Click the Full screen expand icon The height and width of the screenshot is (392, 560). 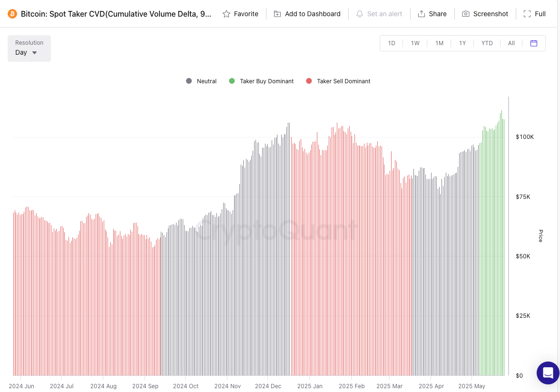point(527,14)
